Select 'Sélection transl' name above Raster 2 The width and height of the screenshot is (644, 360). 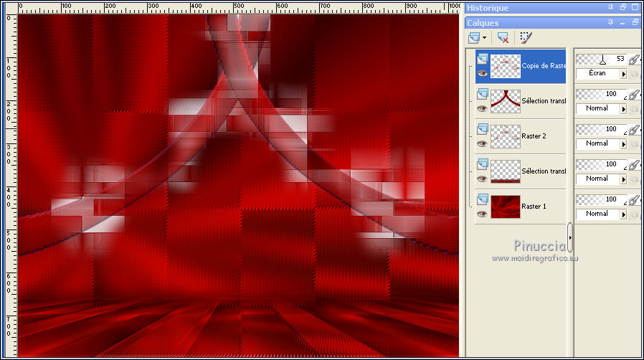(x=544, y=100)
